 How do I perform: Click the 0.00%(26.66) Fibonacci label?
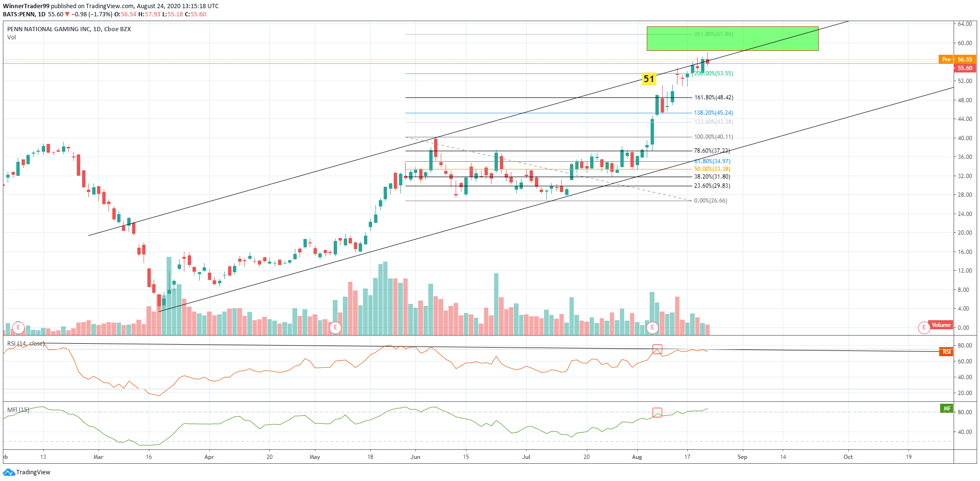click(x=711, y=201)
